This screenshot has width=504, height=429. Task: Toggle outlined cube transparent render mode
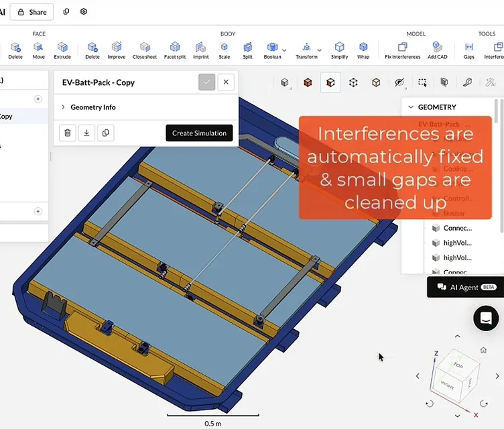point(376,82)
